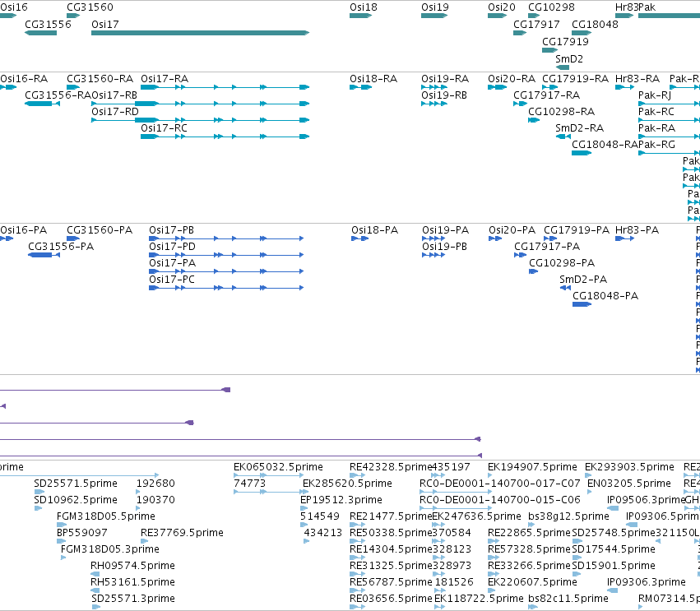Select the RE21477.5prime EST label

(391, 516)
